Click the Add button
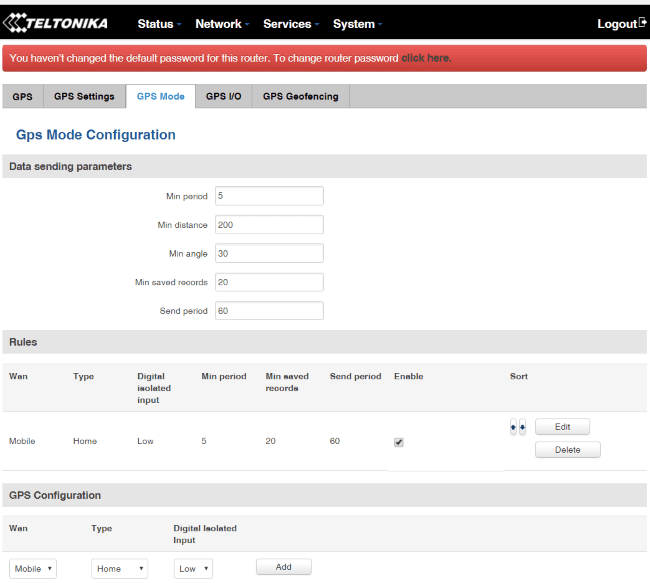The image size is (650, 583). [283, 567]
